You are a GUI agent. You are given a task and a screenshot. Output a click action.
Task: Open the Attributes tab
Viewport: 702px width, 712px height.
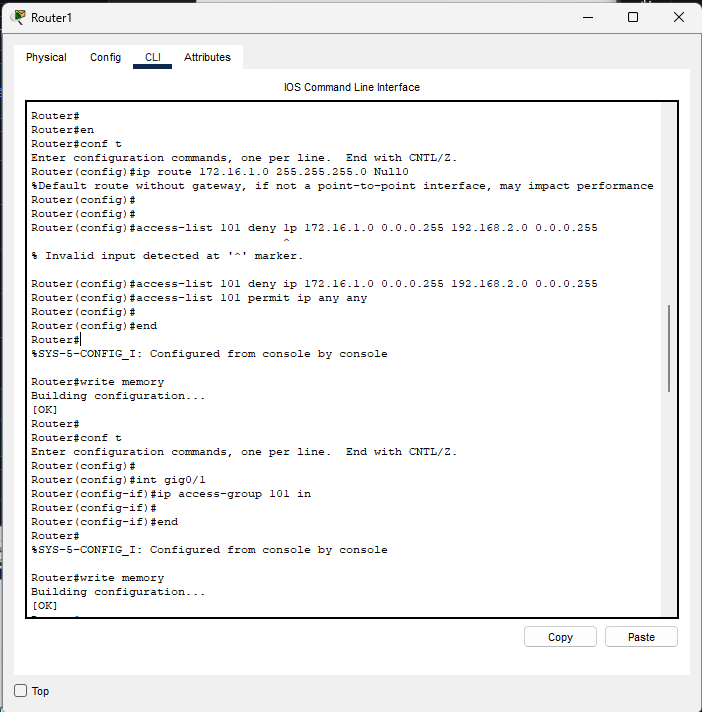[207, 57]
